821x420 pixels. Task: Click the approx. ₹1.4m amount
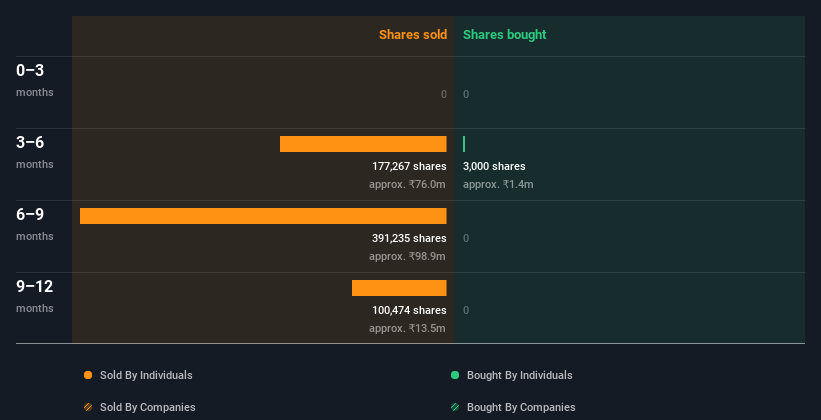498,184
